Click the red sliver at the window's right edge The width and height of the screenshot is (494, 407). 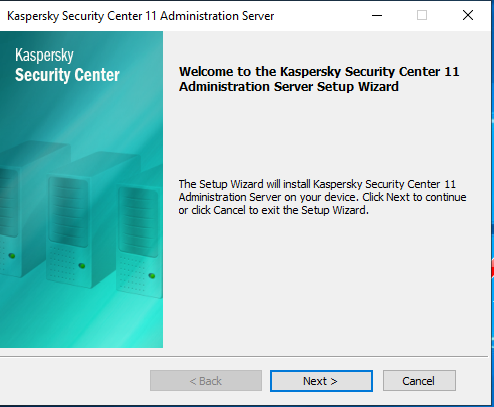(492, 268)
